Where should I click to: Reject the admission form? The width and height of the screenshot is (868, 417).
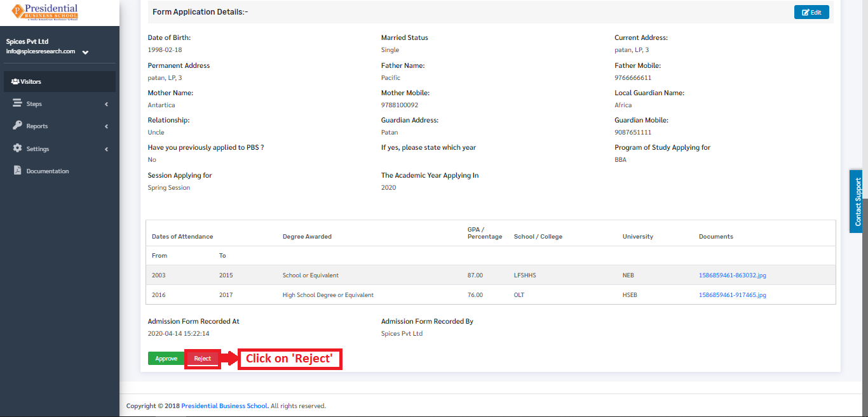point(203,359)
